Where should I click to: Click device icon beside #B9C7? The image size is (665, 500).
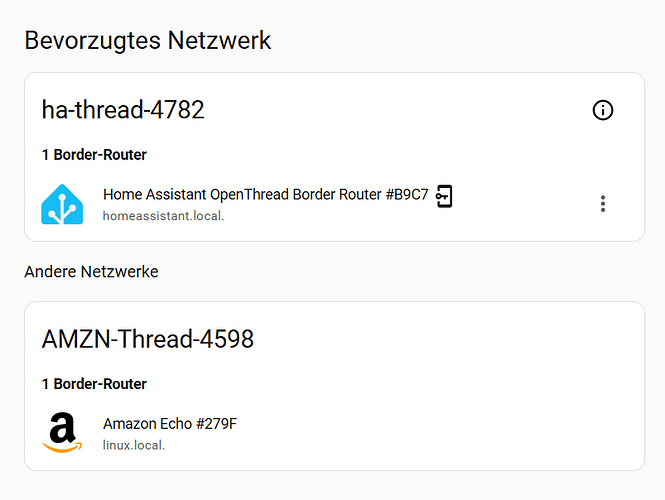(x=445, y=196)
